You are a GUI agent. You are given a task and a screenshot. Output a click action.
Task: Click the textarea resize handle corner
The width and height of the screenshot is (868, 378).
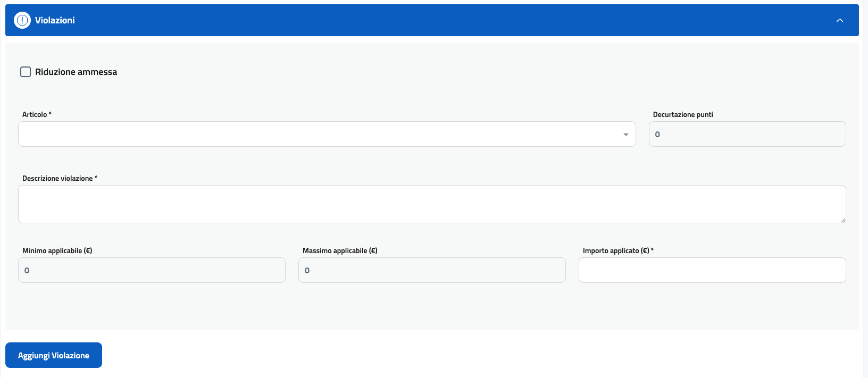pyautogui.click(x=843, y=220)
